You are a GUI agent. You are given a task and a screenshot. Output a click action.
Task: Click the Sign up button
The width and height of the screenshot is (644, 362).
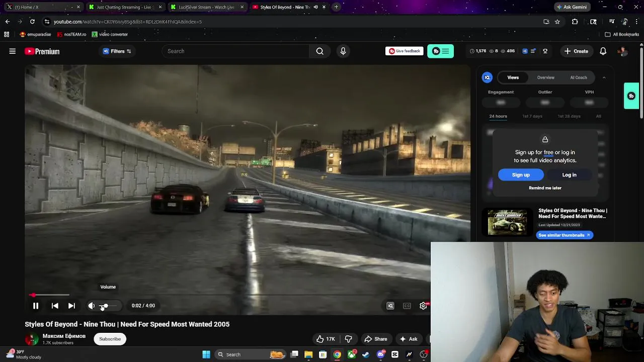[521, 175]
